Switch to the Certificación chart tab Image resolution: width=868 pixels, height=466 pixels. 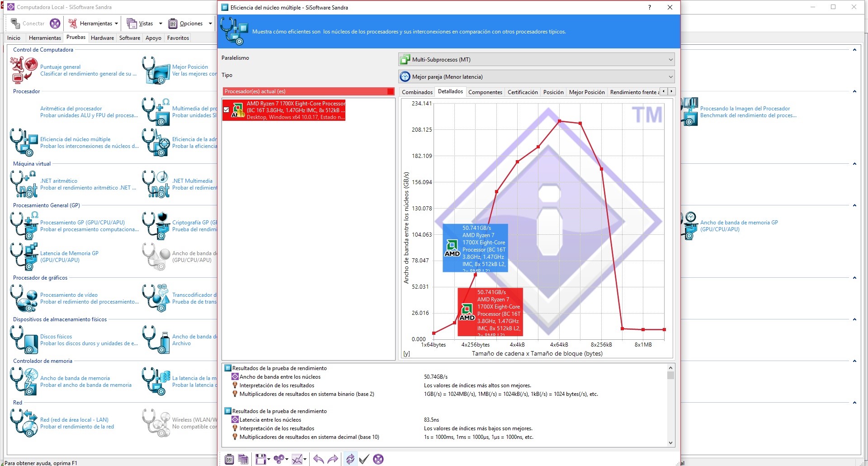tap(523, 92)
